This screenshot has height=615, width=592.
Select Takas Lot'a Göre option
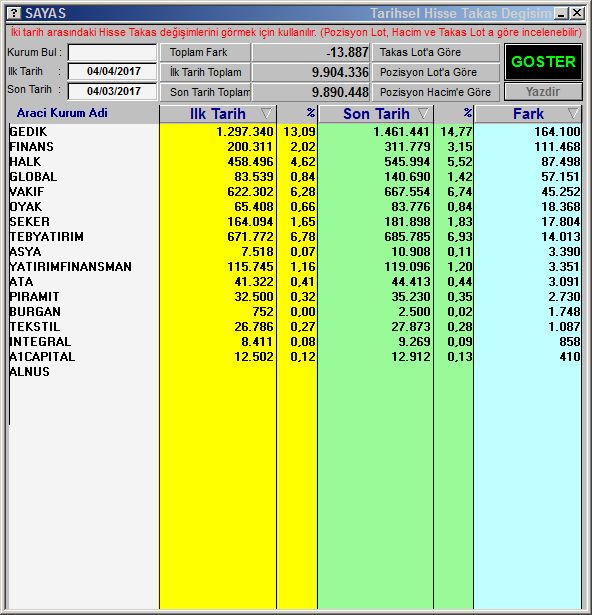(x=435, y=52)
